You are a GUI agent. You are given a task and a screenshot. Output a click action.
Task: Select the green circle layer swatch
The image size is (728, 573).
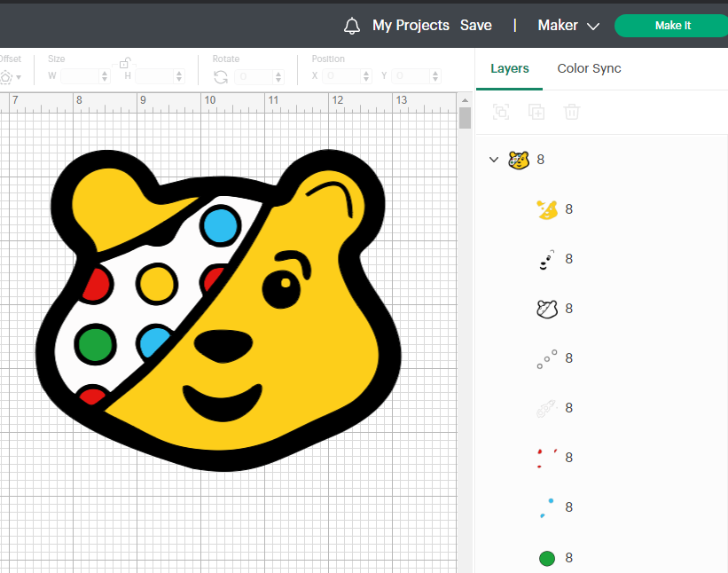(x=547, y=558)
